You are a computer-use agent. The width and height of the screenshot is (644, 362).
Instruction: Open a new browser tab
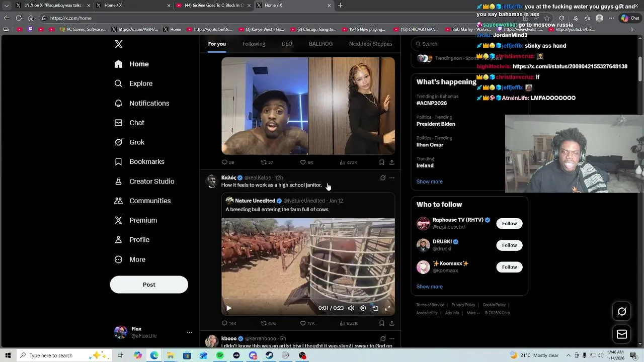point(340,6)
